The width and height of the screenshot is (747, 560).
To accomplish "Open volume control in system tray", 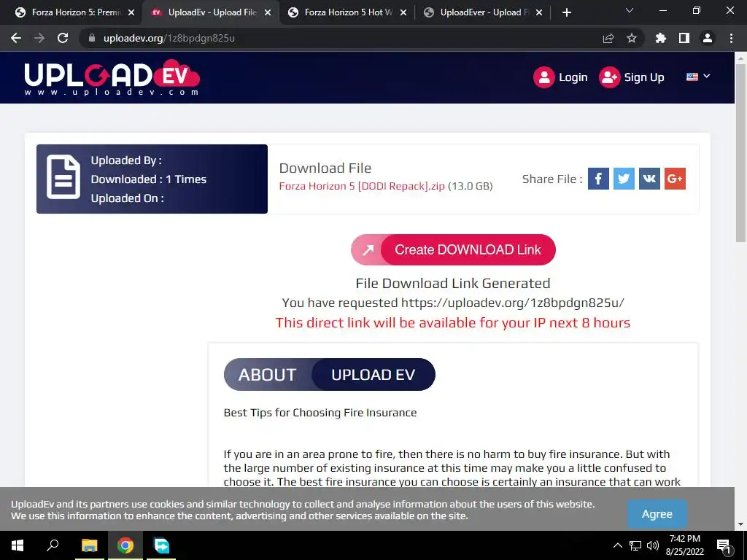I will click(x=653, y=545).
